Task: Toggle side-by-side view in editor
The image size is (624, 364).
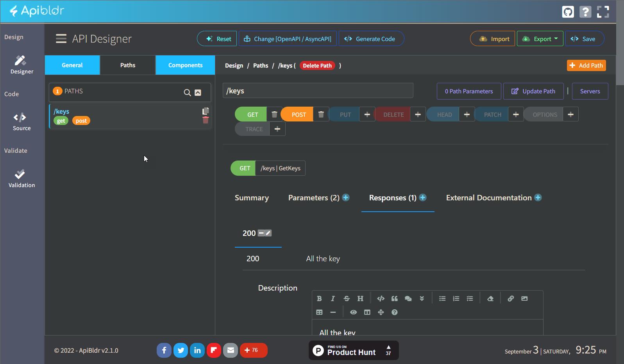Action: [x=367, y=312]
